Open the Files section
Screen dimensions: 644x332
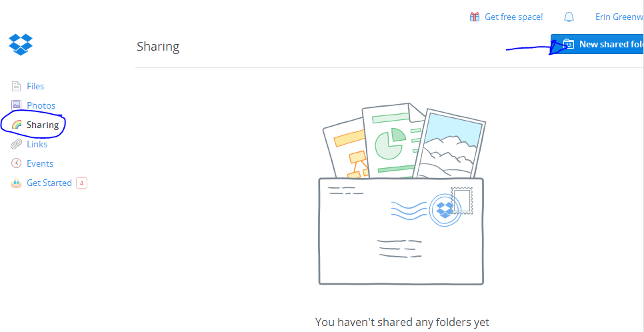35,86
